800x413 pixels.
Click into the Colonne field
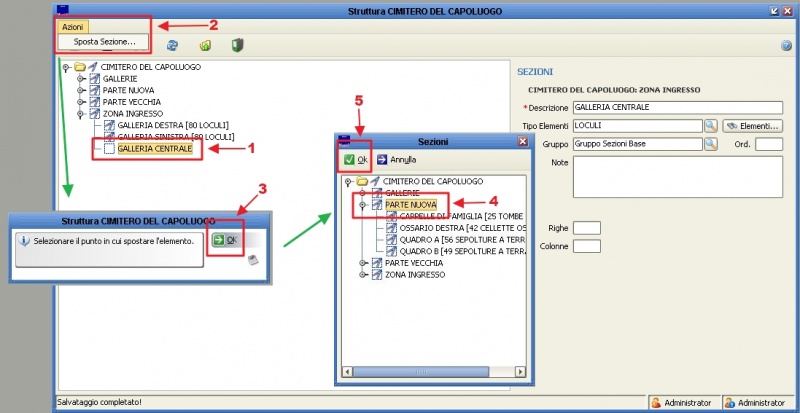coord(587,246)
